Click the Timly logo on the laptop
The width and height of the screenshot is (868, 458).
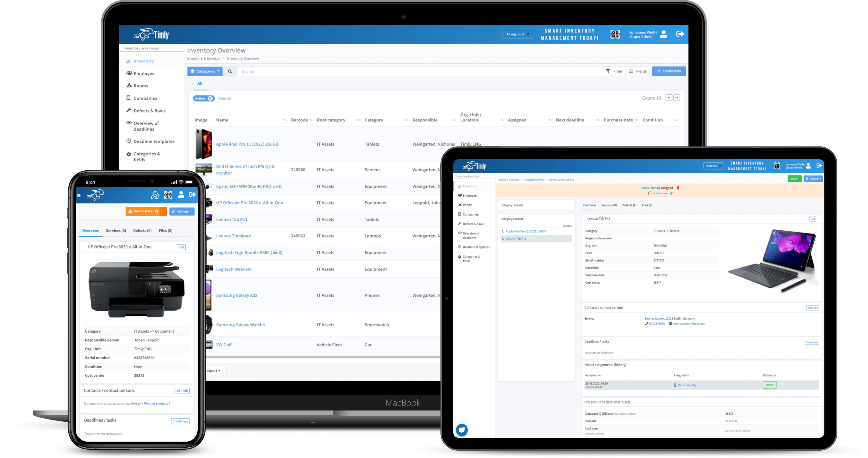click(x=151, y=34)
